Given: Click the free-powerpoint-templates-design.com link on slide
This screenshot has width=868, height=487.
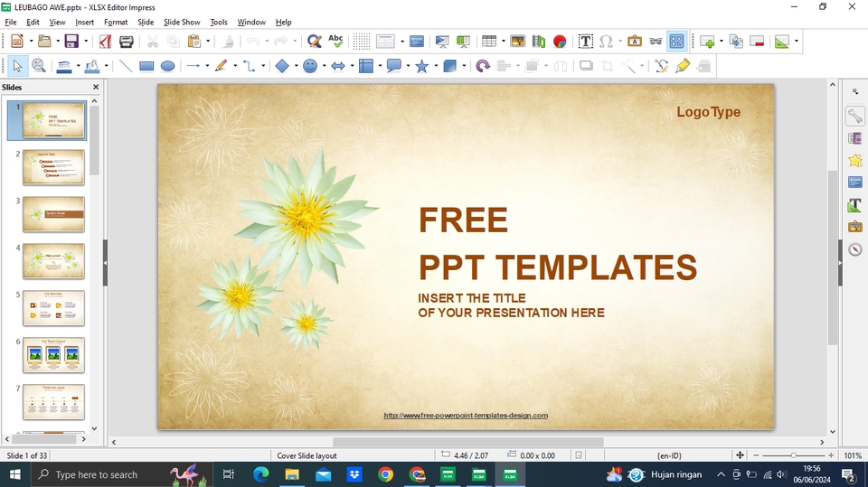Looking at the screenshot, I should click(x=466, y=416).
